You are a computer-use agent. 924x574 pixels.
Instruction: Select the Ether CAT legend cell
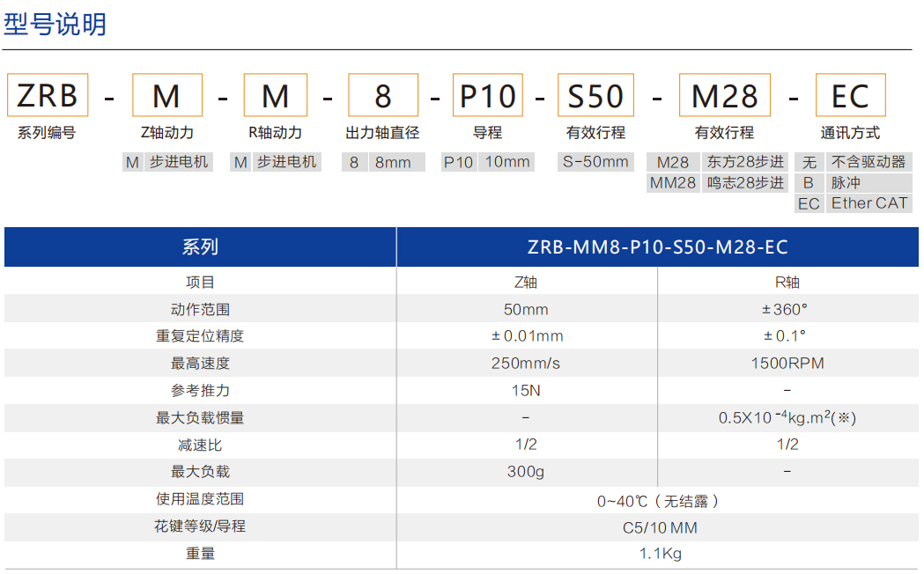869,203
